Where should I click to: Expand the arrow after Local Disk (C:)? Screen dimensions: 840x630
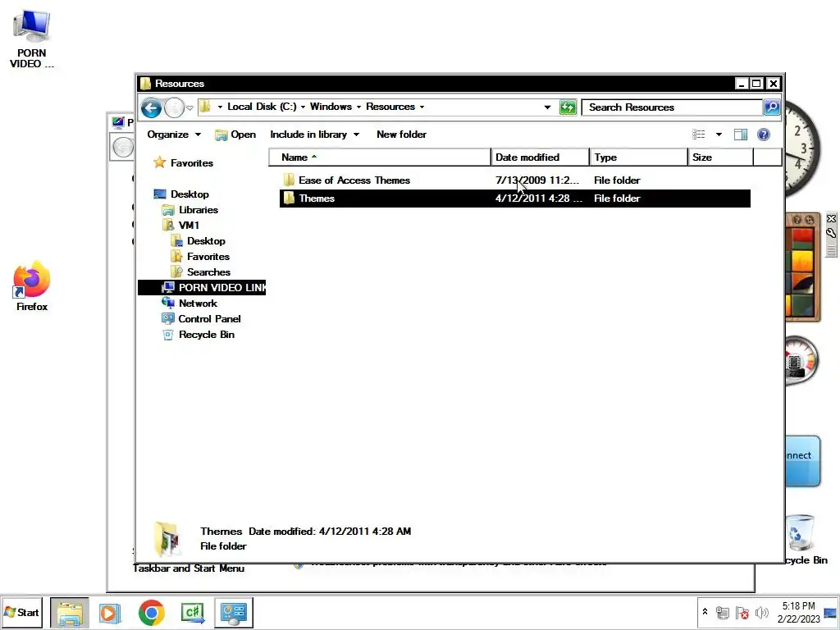point(303,107)
